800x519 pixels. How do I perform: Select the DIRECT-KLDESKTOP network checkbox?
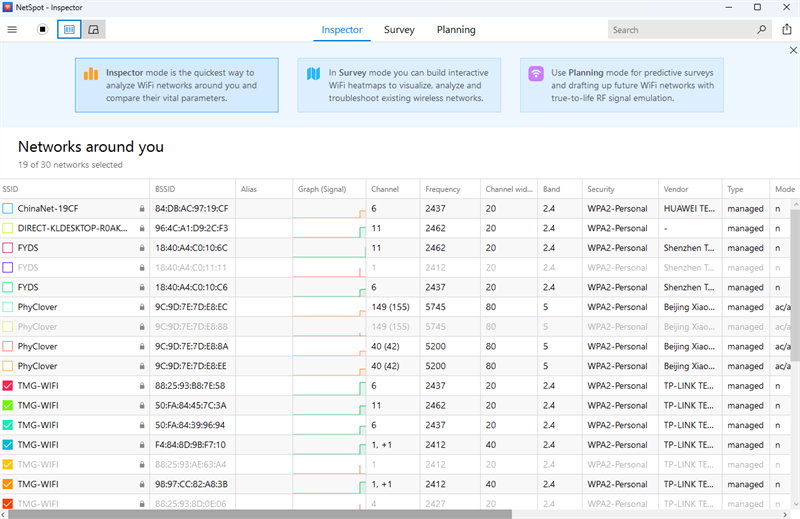tap(8, 228)
